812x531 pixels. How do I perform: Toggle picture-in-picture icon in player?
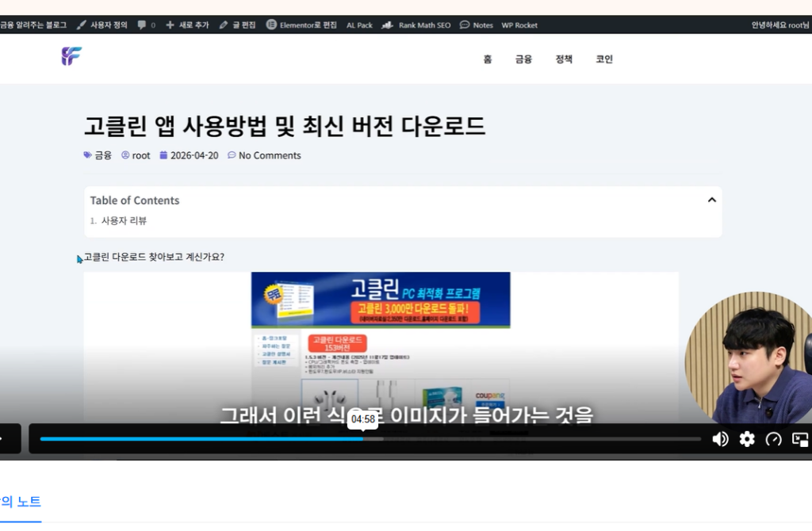(800, 439)
